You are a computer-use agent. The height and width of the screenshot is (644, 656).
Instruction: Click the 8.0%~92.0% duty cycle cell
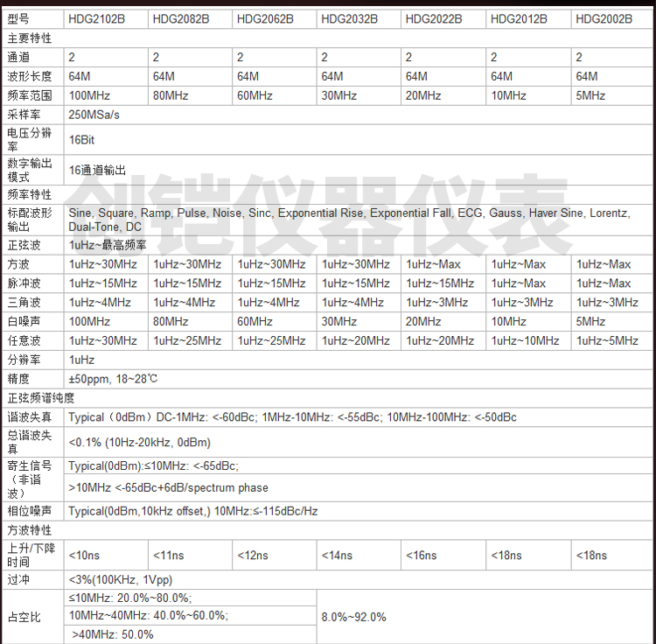353,617
